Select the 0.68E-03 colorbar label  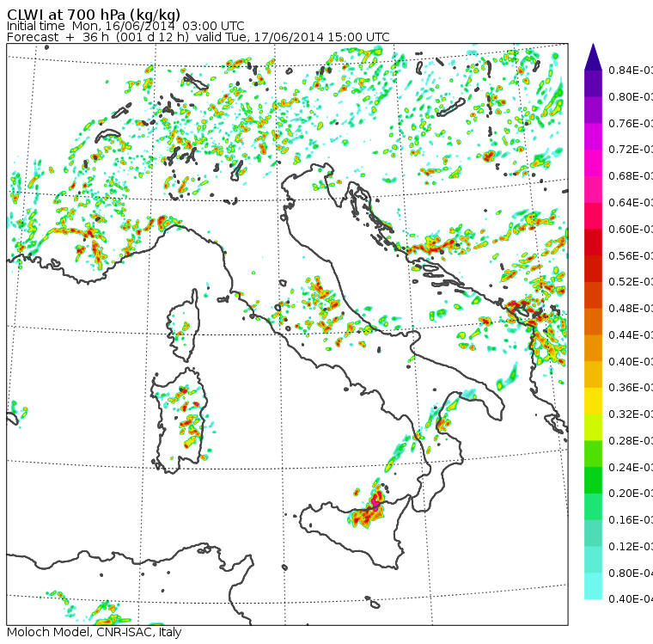pos(631,176)
